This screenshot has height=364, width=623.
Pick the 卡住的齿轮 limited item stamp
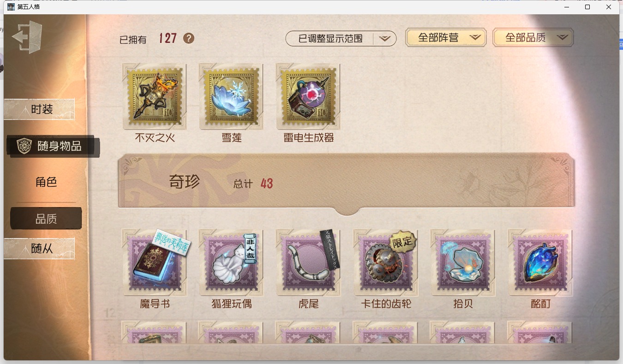pyautogui.click(x=385, y=263)
